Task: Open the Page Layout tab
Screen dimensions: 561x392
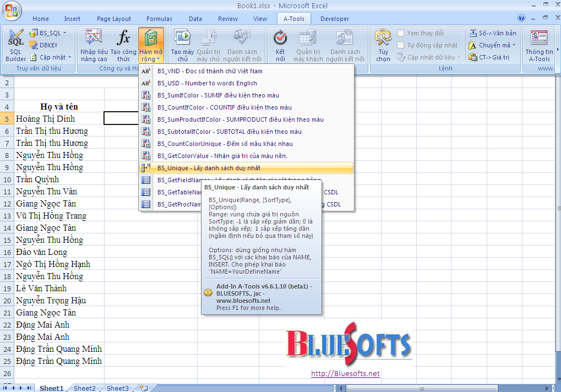Action: tap(114, 19)
